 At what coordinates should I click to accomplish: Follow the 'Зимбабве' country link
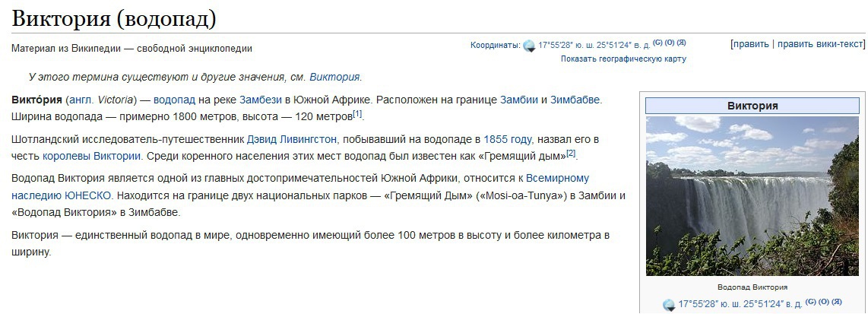pyautogui.click(x=575, y=100)
